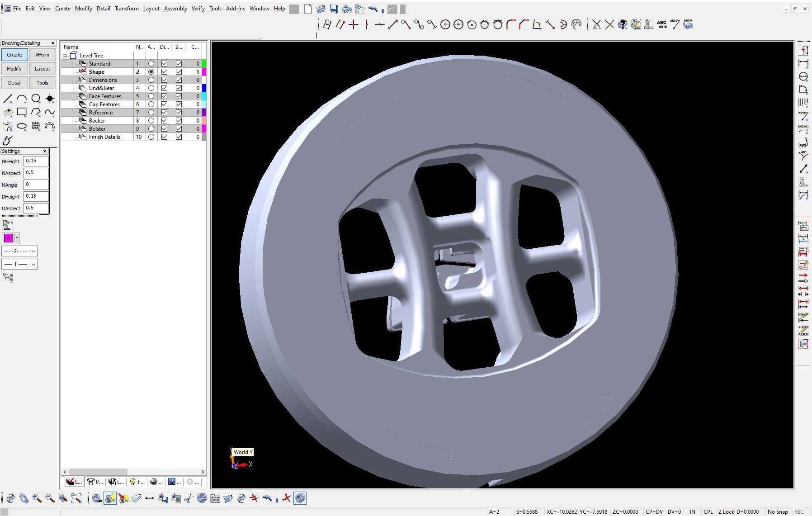
Task: Select the Rectangle tool in Create palette
Action: 22,112
